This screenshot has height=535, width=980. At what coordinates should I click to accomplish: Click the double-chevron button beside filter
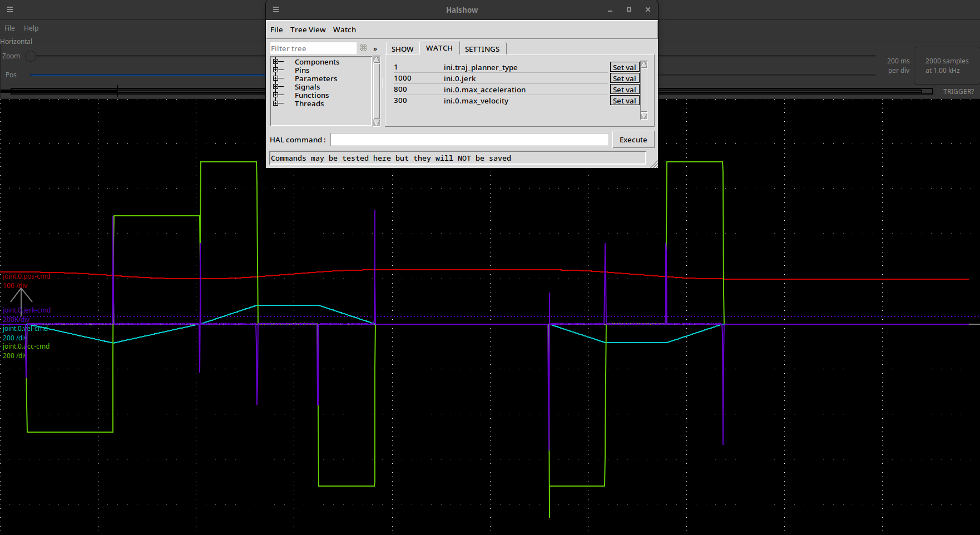coord(375,49)
